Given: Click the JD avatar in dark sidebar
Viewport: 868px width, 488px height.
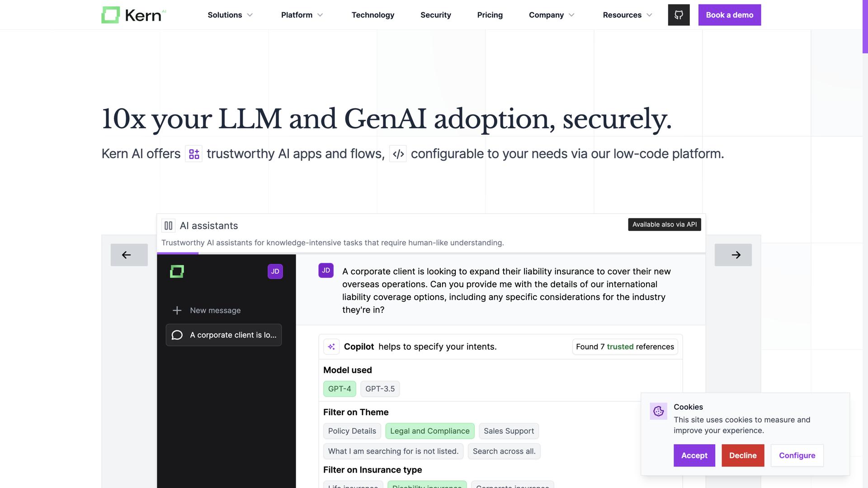Looking at the screenshot, I should 275,272.
